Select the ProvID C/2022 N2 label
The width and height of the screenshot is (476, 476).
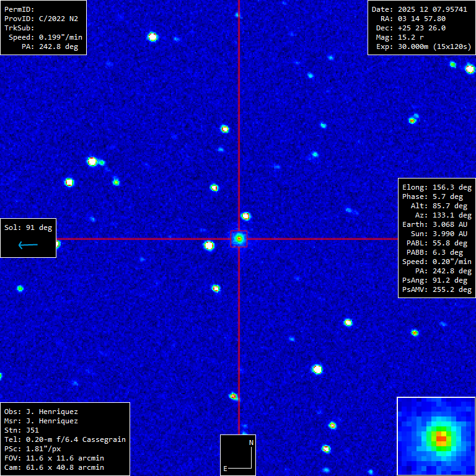pos(42,19)
